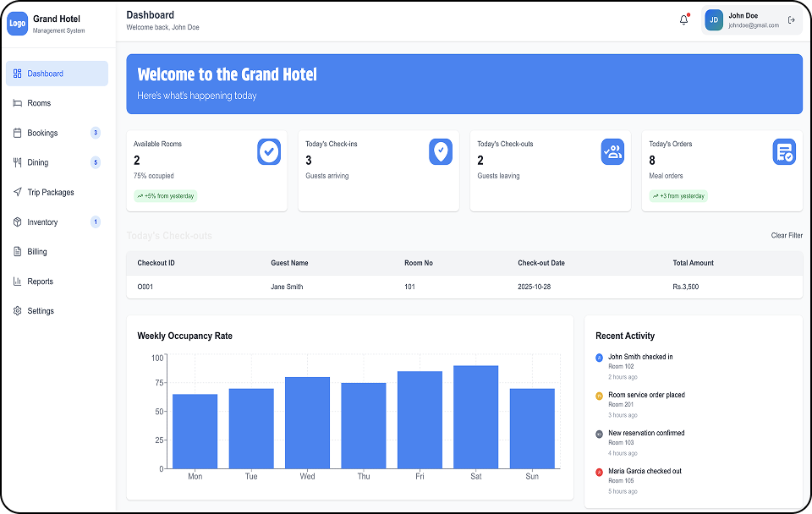Click the Today's Orders receipt icon
This screenshot has width=812, height=514.
click(x=784, y=152)
